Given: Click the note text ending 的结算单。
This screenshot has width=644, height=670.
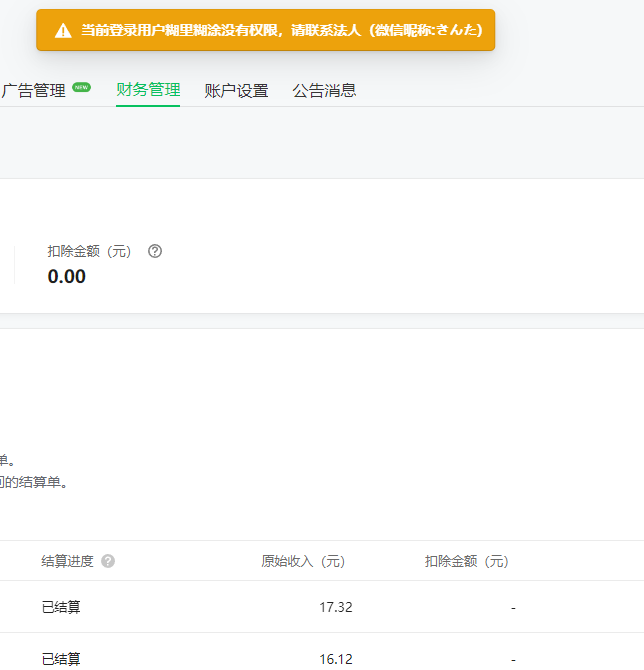Looking at the screenshot, I should pos(34,482).
